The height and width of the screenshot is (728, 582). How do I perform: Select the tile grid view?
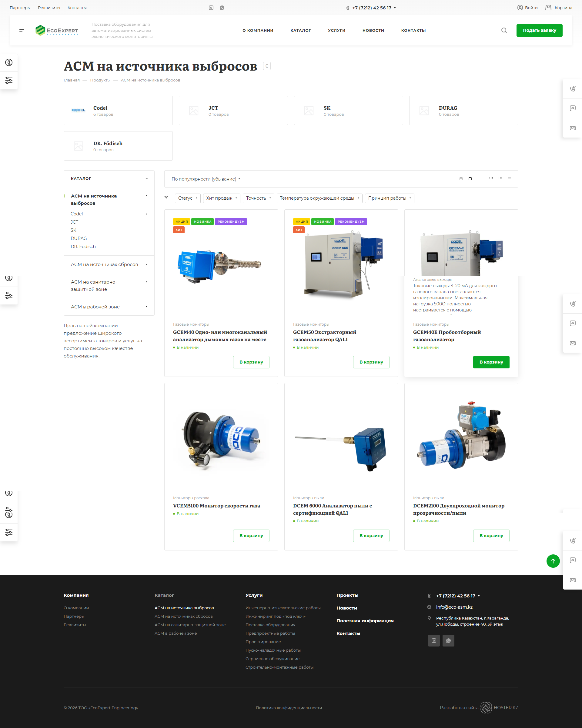click(x=491, y=179)
